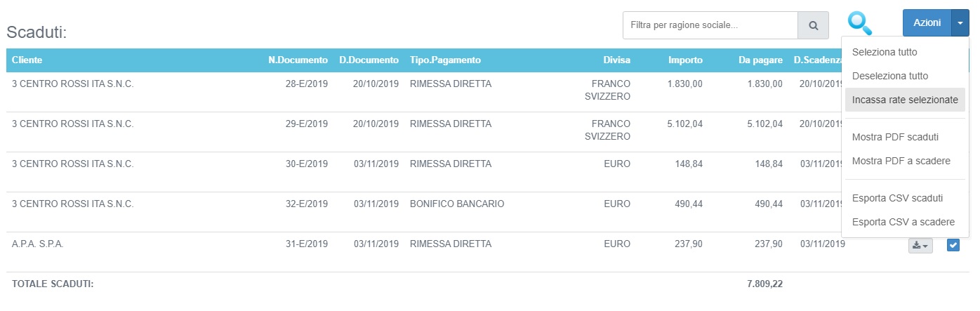The height and width of the screenshot is (311, 980).
Task: Open the download dropdown for A.P.A. S.P.A. row
Action: pyautogui.click(x=920, y=246)
